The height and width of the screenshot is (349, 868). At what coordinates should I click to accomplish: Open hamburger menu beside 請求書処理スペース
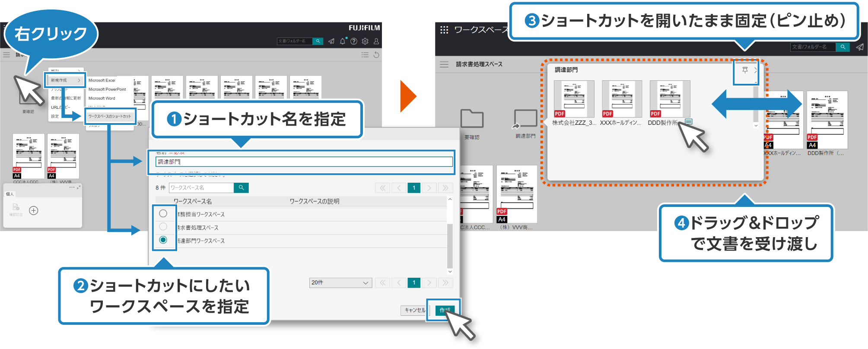(444, 64)
